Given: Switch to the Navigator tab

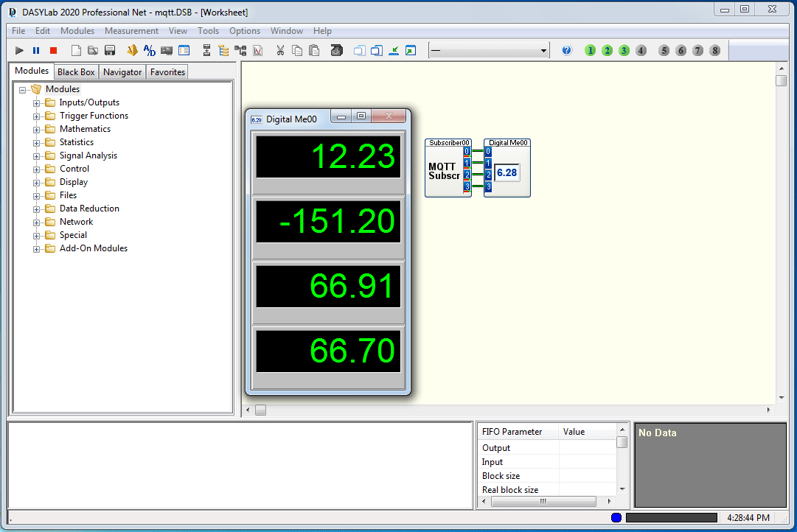Looking at the screenshot, I should (x=122, y=72).
